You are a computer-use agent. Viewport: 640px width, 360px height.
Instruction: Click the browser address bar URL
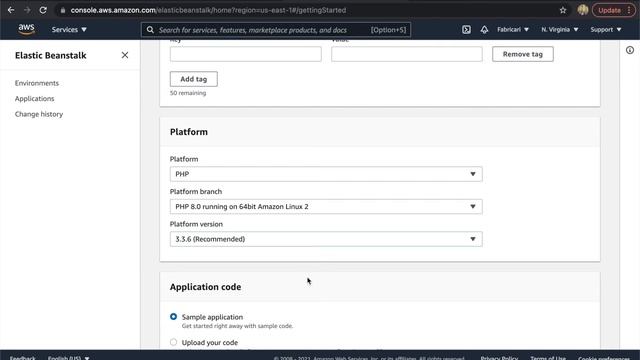208,10
